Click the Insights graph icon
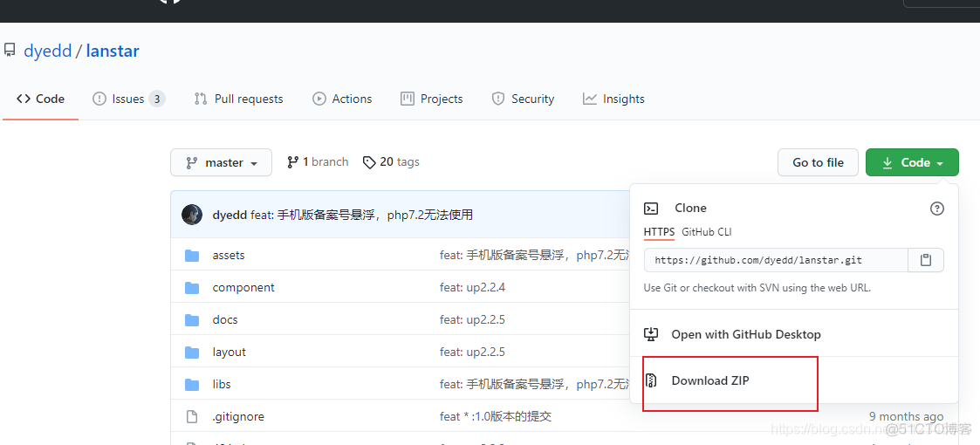980x445 pixels. pos(589,99)
